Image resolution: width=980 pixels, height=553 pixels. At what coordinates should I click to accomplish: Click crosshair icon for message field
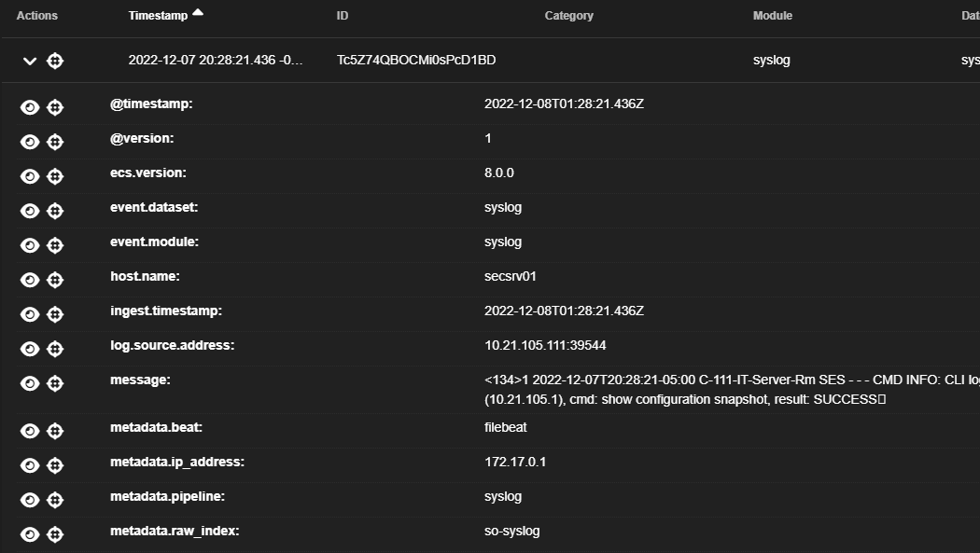coord(55,383)
